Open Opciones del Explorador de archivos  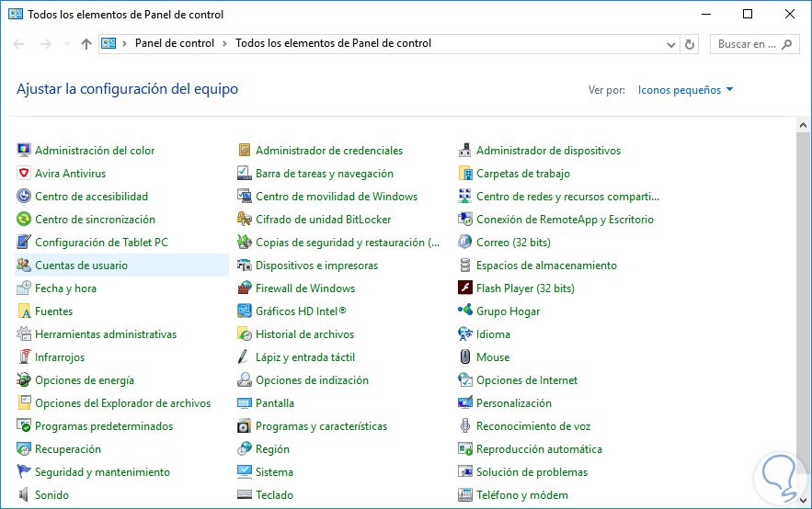pos(122,403)
